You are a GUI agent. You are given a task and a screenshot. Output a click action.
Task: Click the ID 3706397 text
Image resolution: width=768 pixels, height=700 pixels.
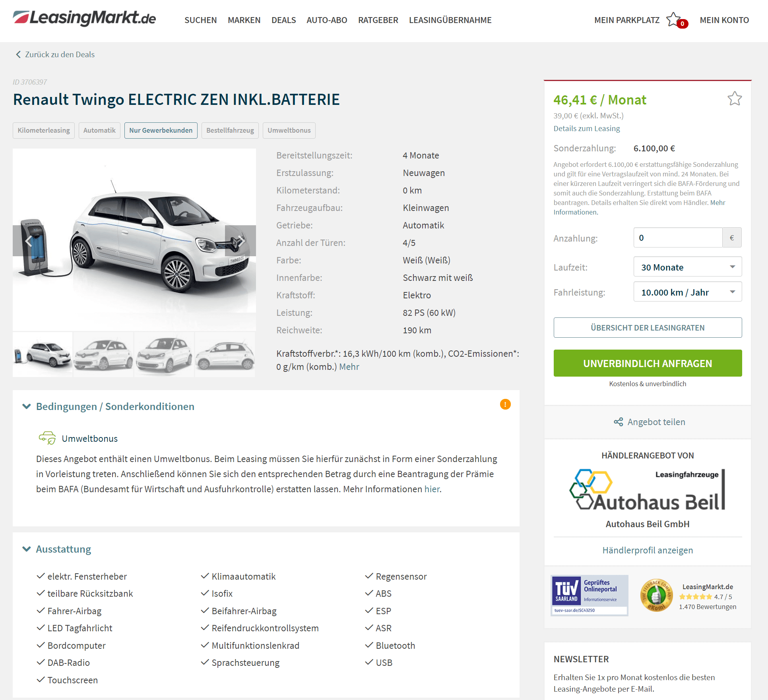[30, 82]
